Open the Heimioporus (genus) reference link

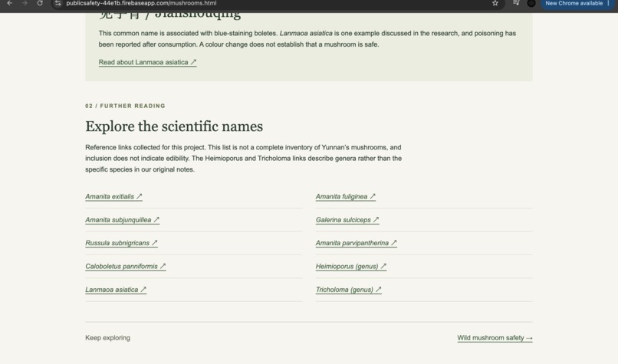coord(350,267)
